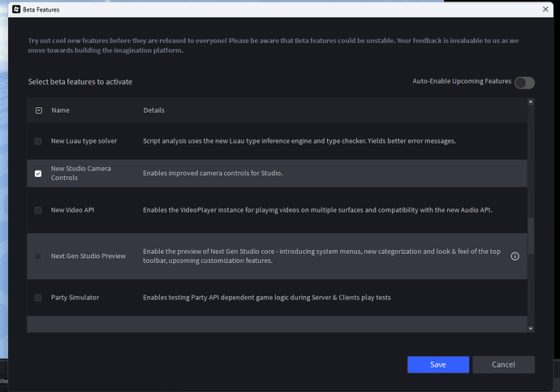Click the Luau type inference engine description
The height and width of the screenshot is (392, 560).
click(x=299, y=141)
